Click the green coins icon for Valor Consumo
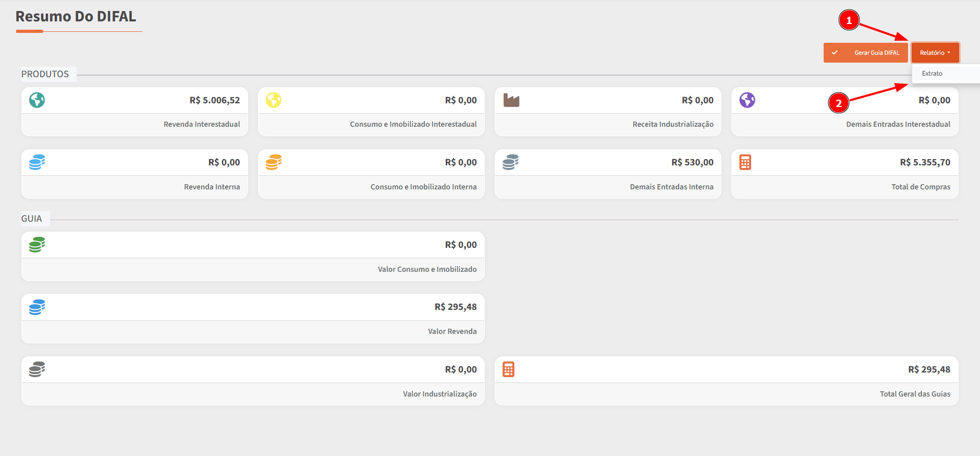Screen dimensions: 980x456 point(37,244)
